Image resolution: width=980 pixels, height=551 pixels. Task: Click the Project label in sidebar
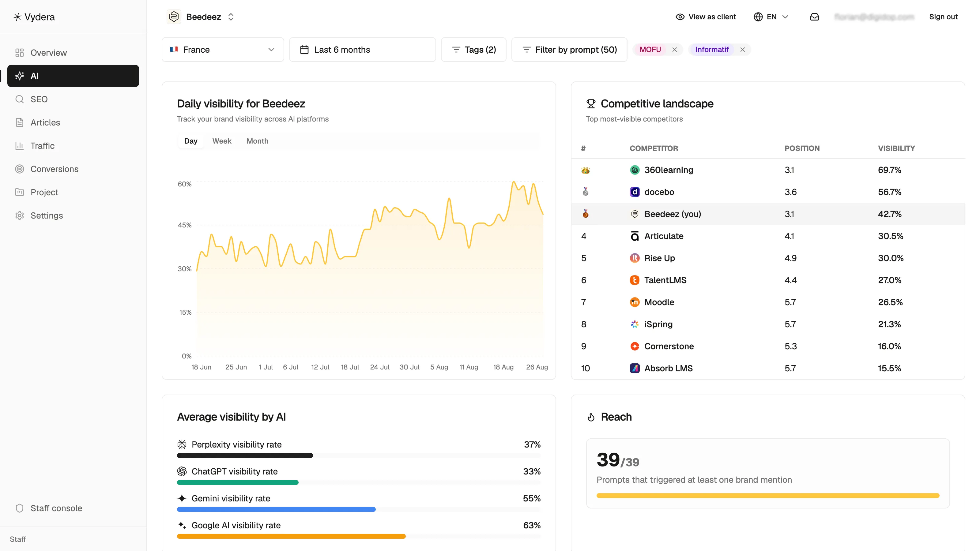(x=44, y=192)
